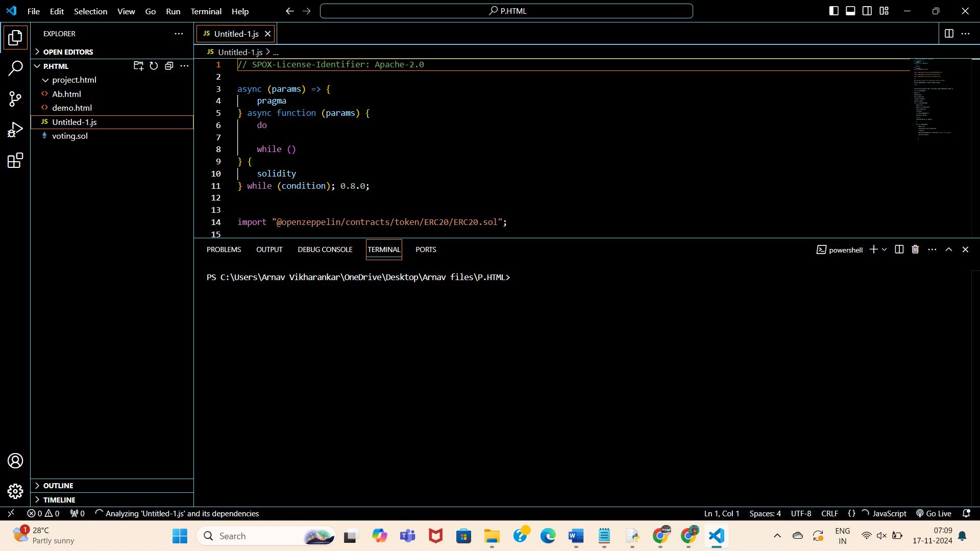The height and width of the screenshot is (551, 980).
Task: Open ports forwarded status indicator
Action: pyautogui.click(x=77, y=513)
